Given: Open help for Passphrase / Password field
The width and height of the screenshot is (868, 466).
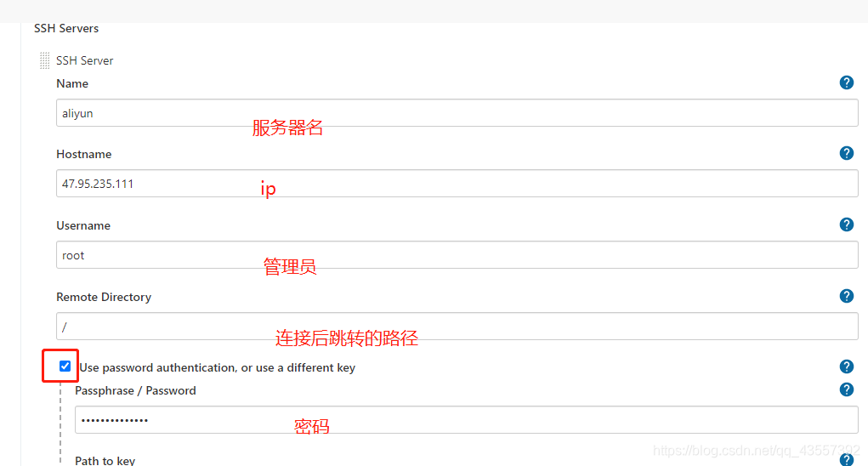Looking at the screenshot, I should coord(847,389).
